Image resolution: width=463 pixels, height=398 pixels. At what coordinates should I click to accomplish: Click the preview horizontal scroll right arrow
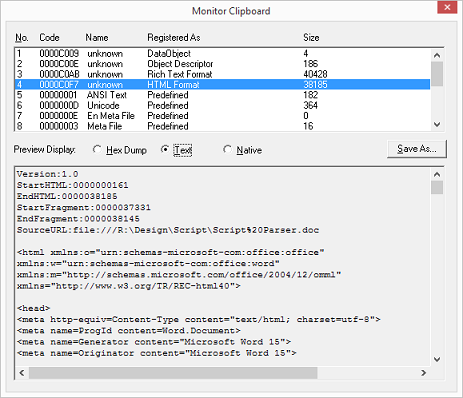pyautogui.click(x=424, y=373)
